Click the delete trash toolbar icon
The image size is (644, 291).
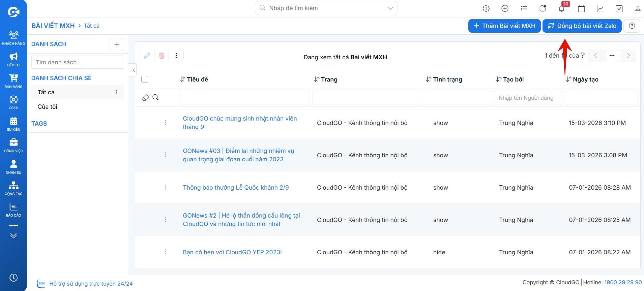coord(162,56)
